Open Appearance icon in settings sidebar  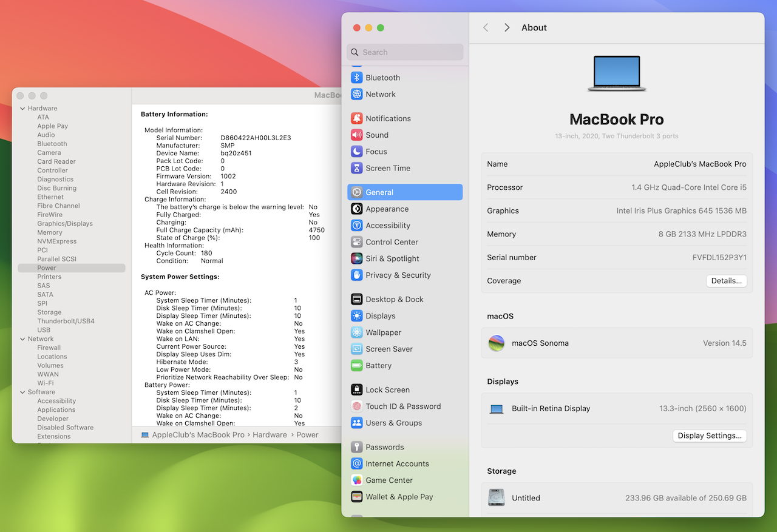tap(357, 209)
